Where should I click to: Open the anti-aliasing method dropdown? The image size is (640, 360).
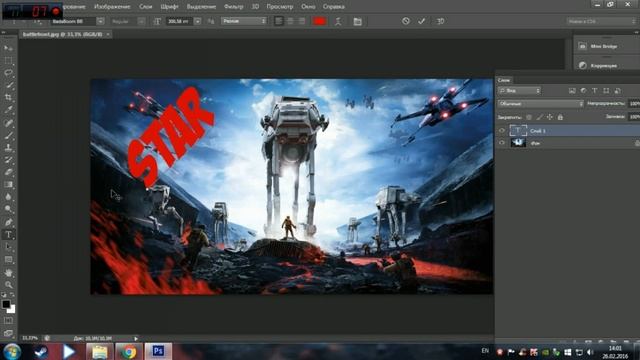point(244,21)
